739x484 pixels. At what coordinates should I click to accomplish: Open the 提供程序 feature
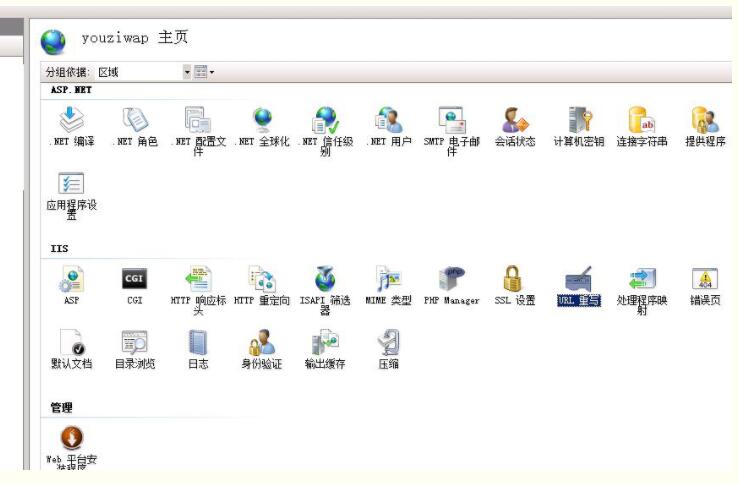[x=705, y=126]
